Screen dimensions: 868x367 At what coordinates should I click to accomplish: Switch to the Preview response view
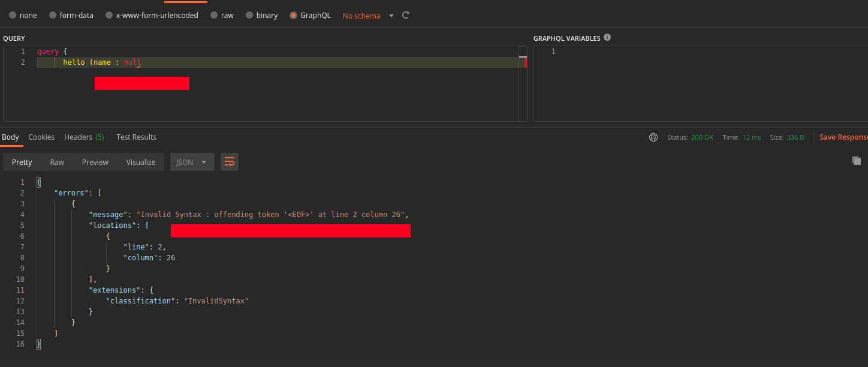95,161
